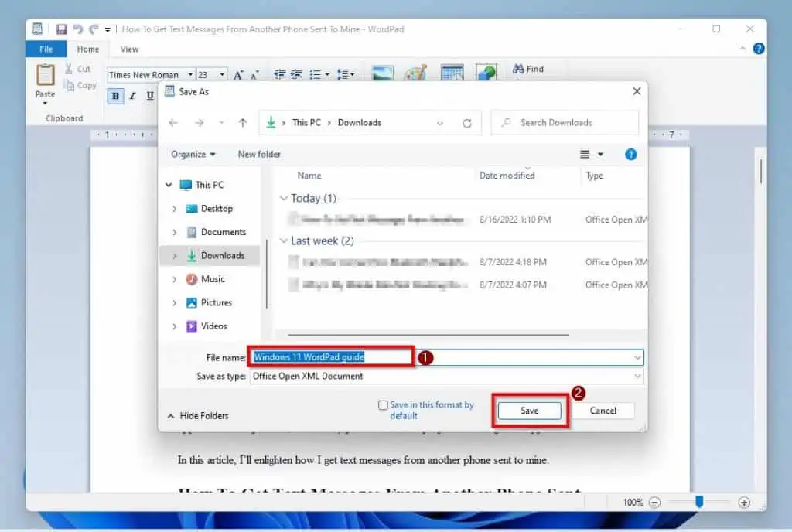
Task: Click the Save button in the dialog
Action: 529,411
